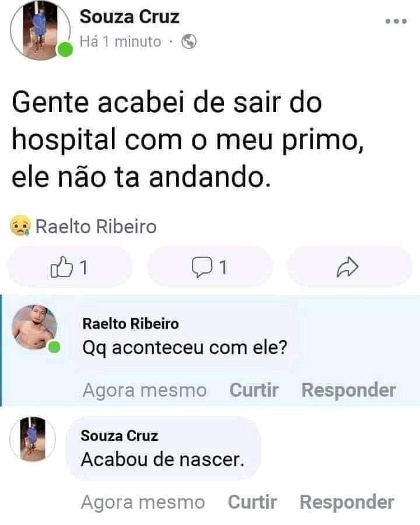The image size is (420, 525).
Task: Click the share arrow icon
Action: 346,267
